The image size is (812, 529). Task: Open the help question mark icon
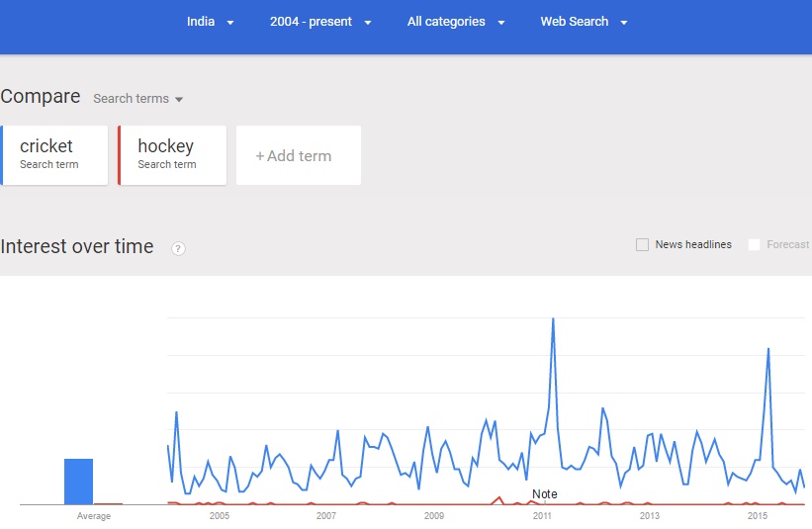point(178,249)
